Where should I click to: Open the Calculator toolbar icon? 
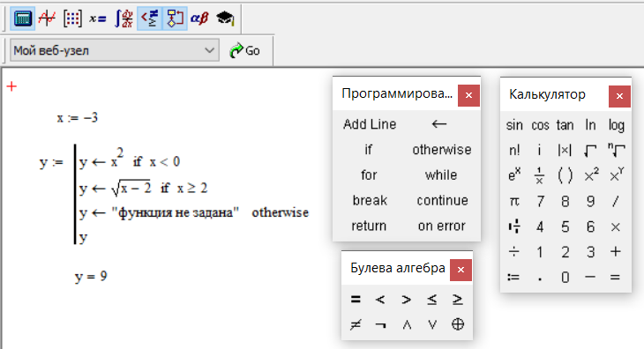click(22, 18)
